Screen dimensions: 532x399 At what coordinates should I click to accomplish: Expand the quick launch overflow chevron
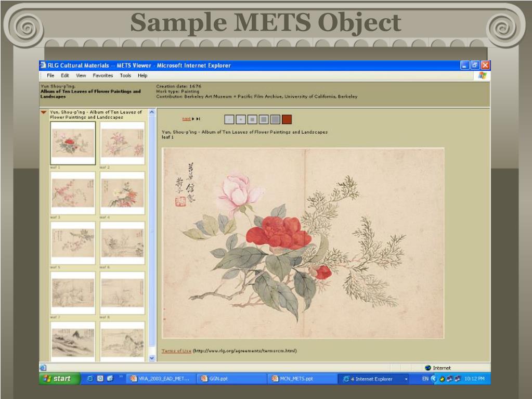pyautogui.click(x=121, y=377)
